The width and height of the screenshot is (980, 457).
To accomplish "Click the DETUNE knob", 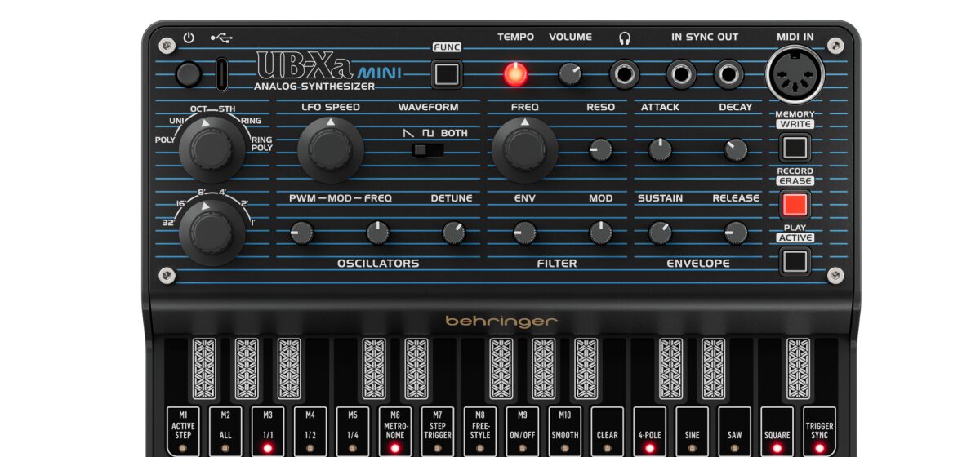I will click(x=453, y=233).
